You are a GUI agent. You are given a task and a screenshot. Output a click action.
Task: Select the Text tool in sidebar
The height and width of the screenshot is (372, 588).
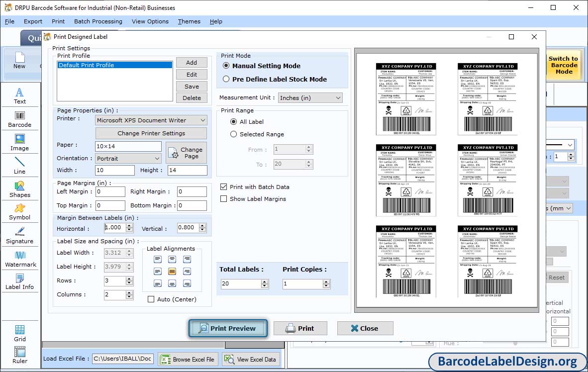point(19,96)
